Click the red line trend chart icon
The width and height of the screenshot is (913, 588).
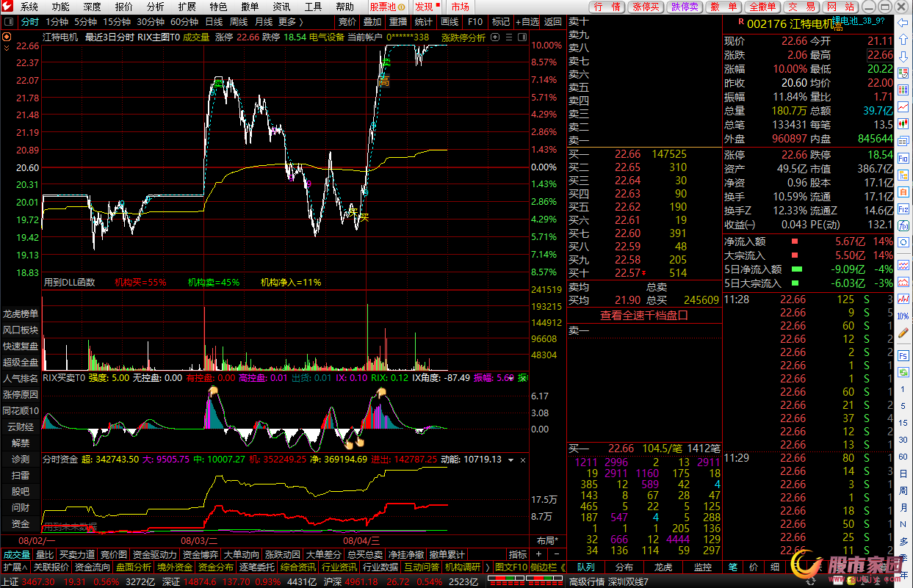(903, 107)
